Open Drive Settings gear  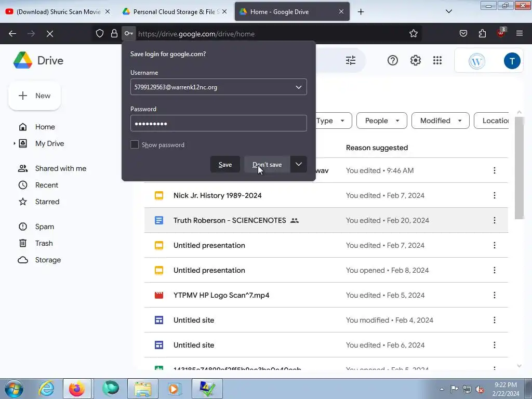click(415, 60)
